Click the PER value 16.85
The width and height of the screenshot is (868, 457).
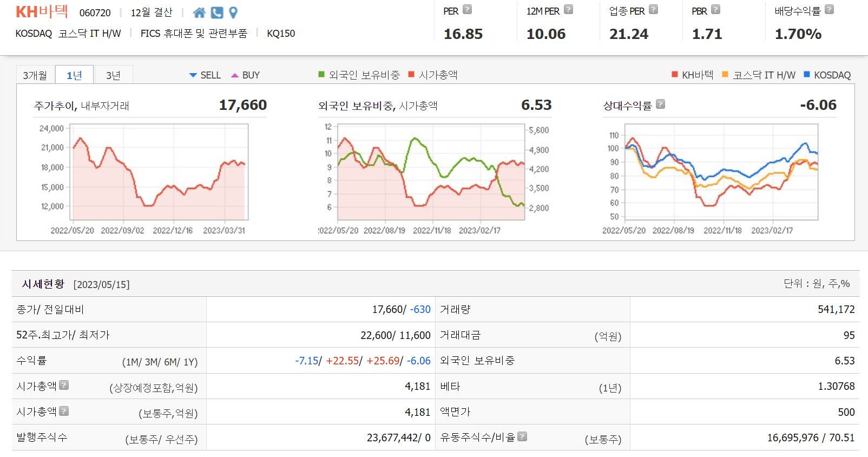click(x=463, y=34)
